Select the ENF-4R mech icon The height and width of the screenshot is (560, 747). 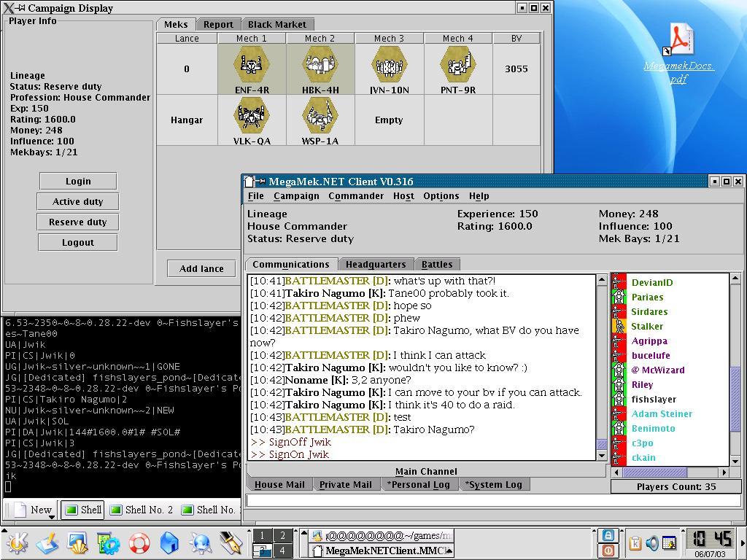point(252,66)
